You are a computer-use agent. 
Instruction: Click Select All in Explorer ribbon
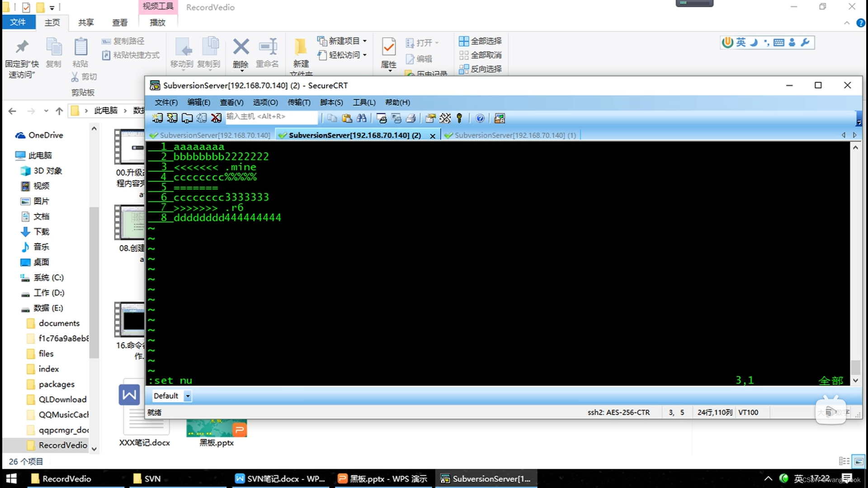(x=480, y=41)
